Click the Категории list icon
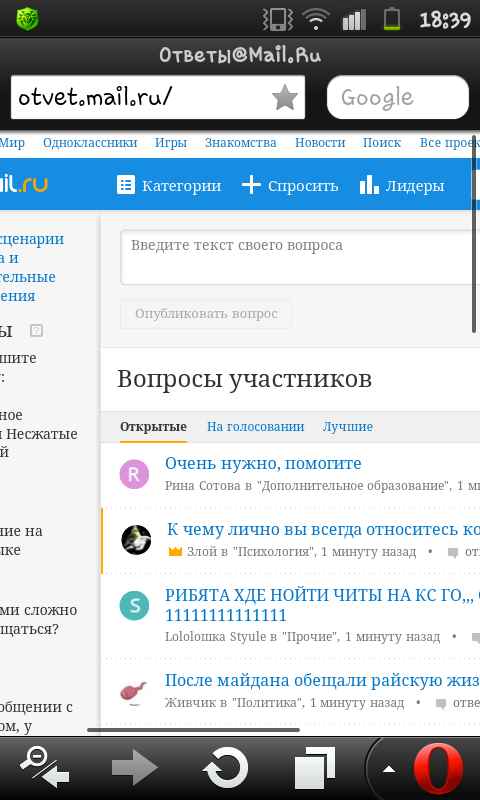This screenshot has height=800, width=480. coord(125,185)
